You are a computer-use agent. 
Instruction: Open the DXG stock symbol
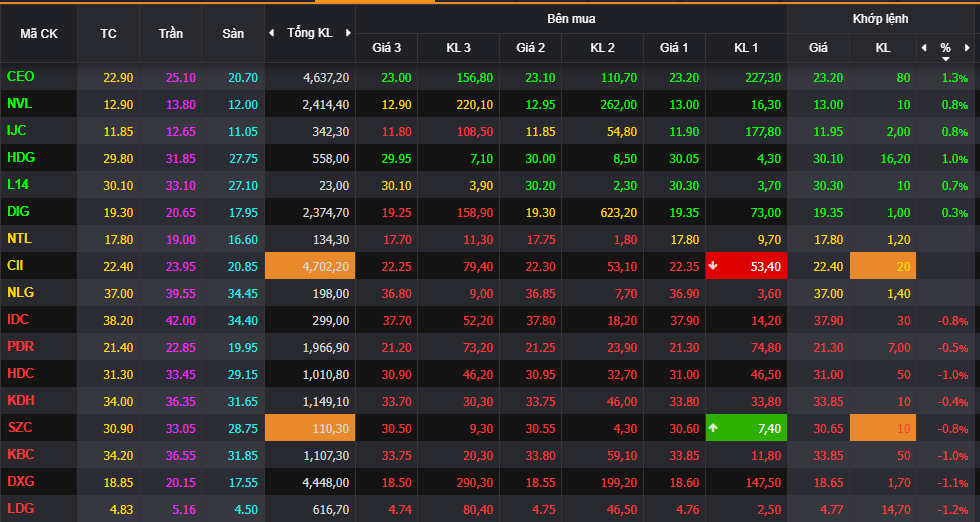pyautogui.click(x=20, y=482)
